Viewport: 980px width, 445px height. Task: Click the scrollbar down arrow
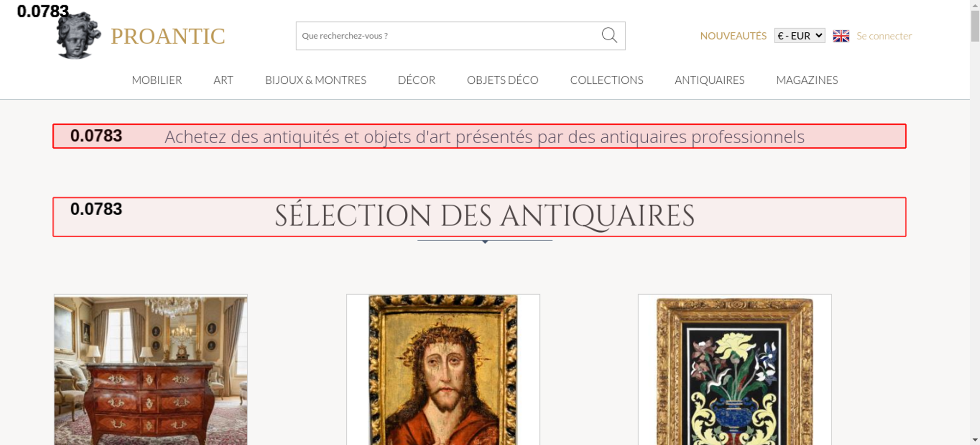coord(975,440)
